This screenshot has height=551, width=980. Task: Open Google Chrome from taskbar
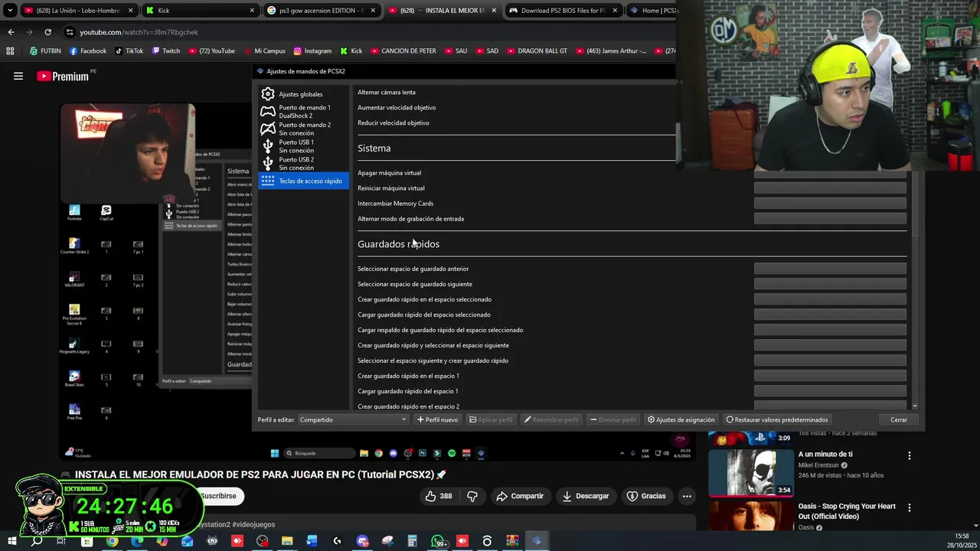[x=112, y=541]
